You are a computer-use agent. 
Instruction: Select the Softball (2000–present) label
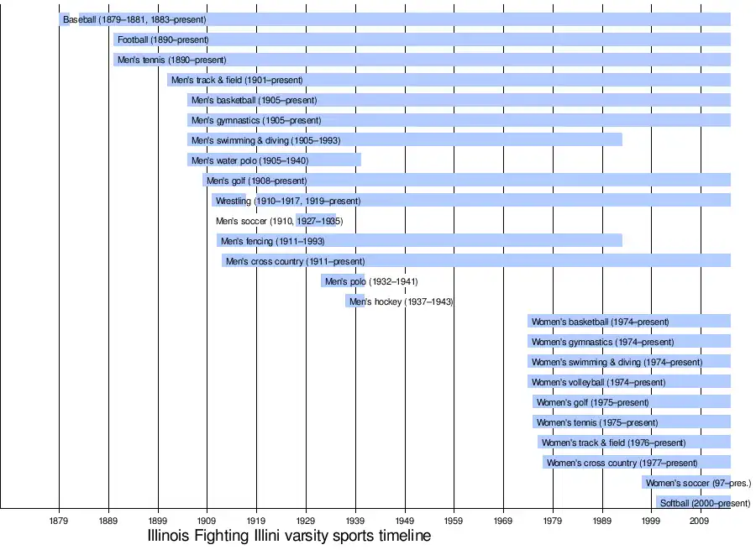coord(705,503)
